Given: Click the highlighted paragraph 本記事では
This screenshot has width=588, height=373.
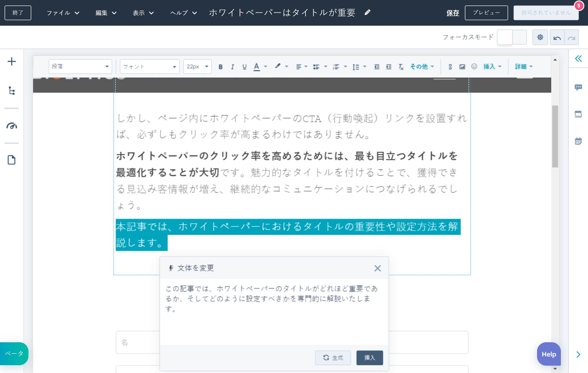Looking at the screenshot, I should (288, 234).
